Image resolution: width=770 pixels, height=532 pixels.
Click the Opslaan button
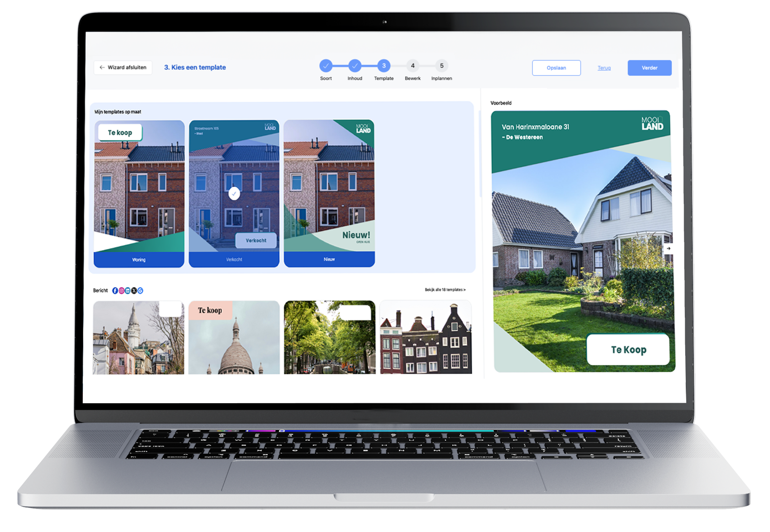click(556, 68)
